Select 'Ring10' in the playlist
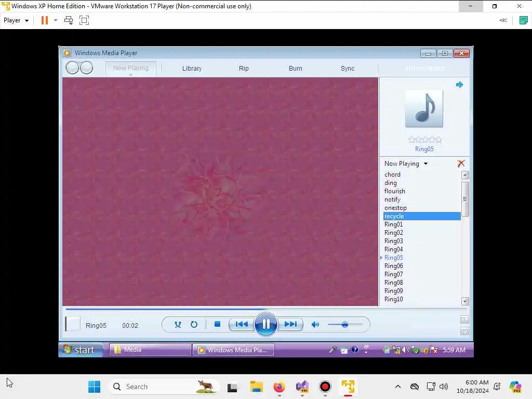 point(394,299)
